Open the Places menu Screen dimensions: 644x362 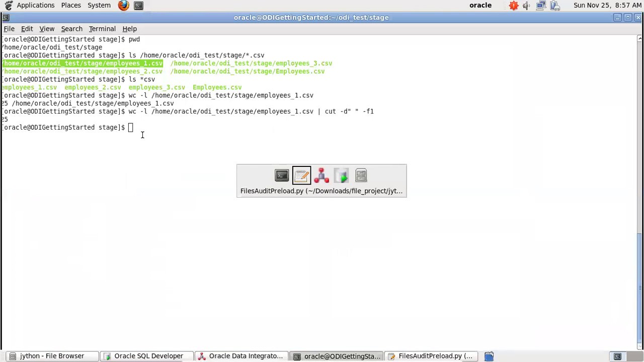(71, 6)
